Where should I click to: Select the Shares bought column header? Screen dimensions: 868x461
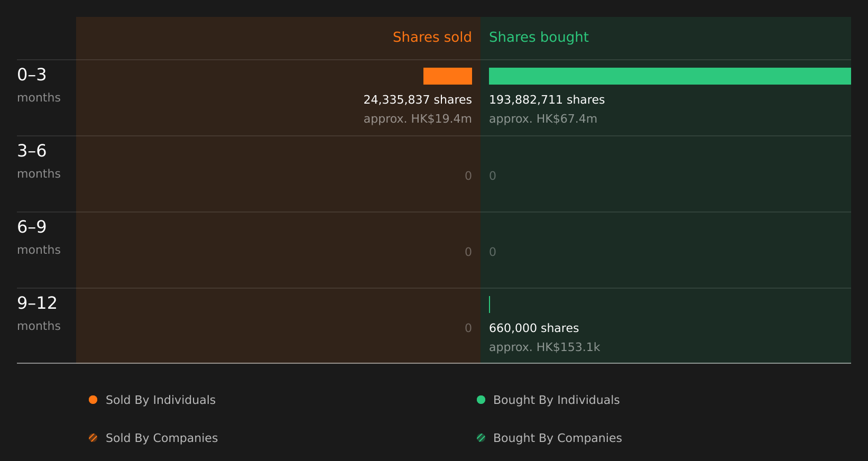point(539,37)
